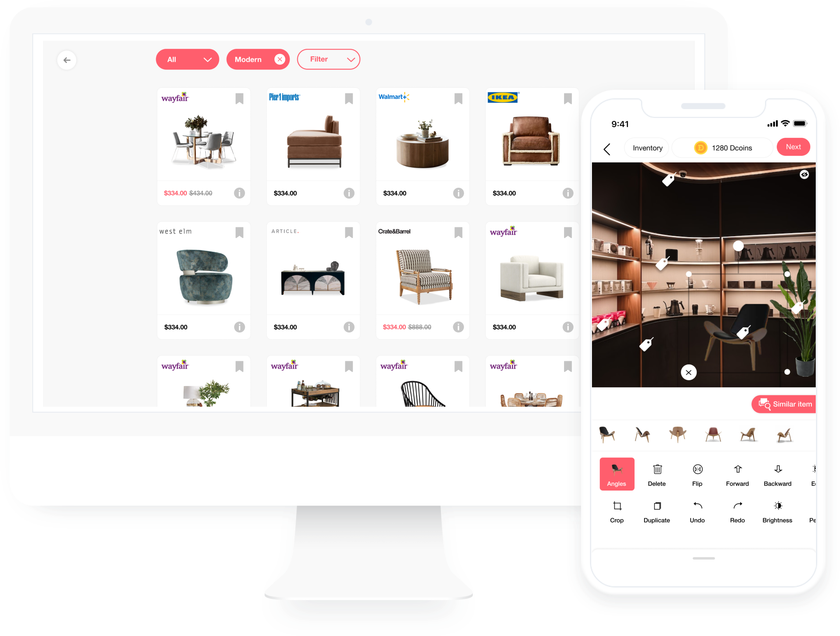Click the Inventory tab in mobile app

647,146
